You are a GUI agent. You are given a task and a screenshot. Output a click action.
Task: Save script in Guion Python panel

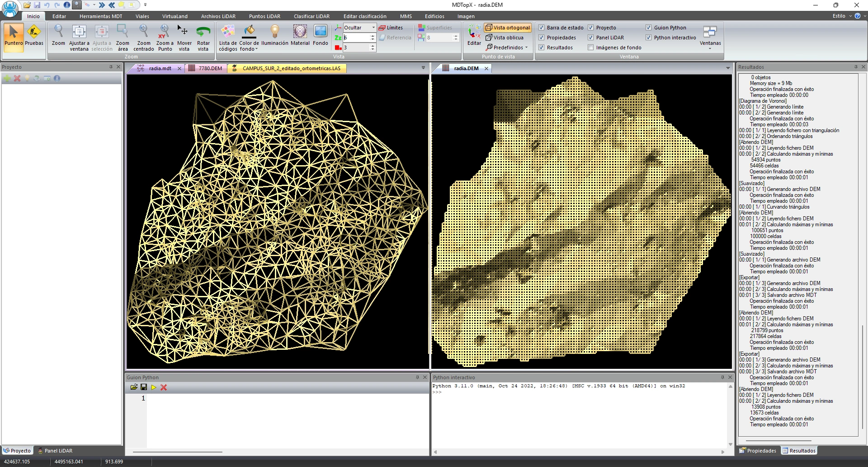(144, 387)
